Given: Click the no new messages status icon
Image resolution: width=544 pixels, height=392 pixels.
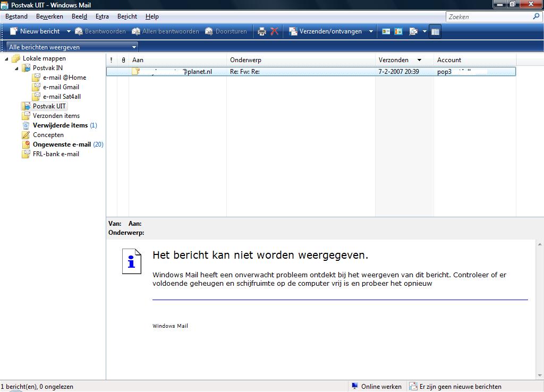Looking at the screenshot, I should (413, 386).
